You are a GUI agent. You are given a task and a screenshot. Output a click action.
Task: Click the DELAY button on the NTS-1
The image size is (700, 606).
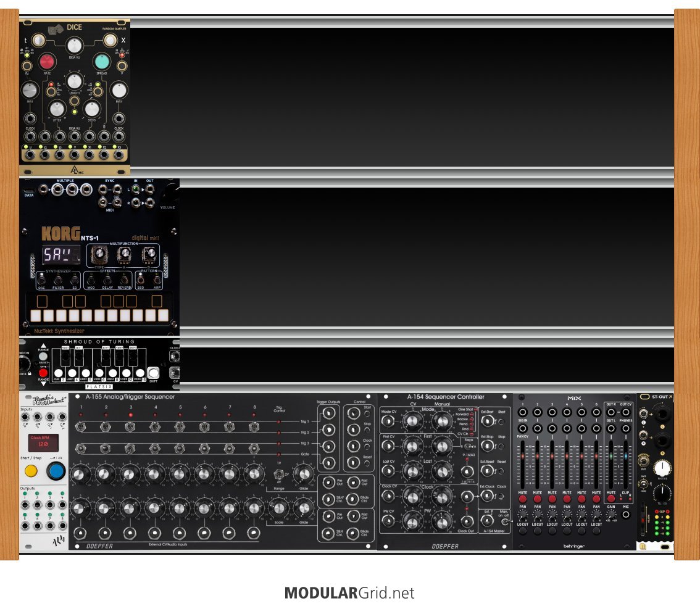107,280
